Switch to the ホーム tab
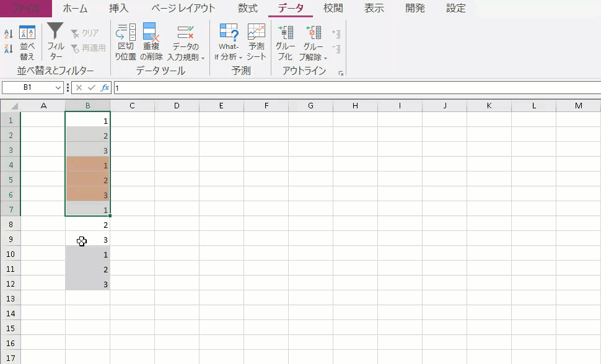The width and height of the screenshot is (601, 364). [75, 9]
